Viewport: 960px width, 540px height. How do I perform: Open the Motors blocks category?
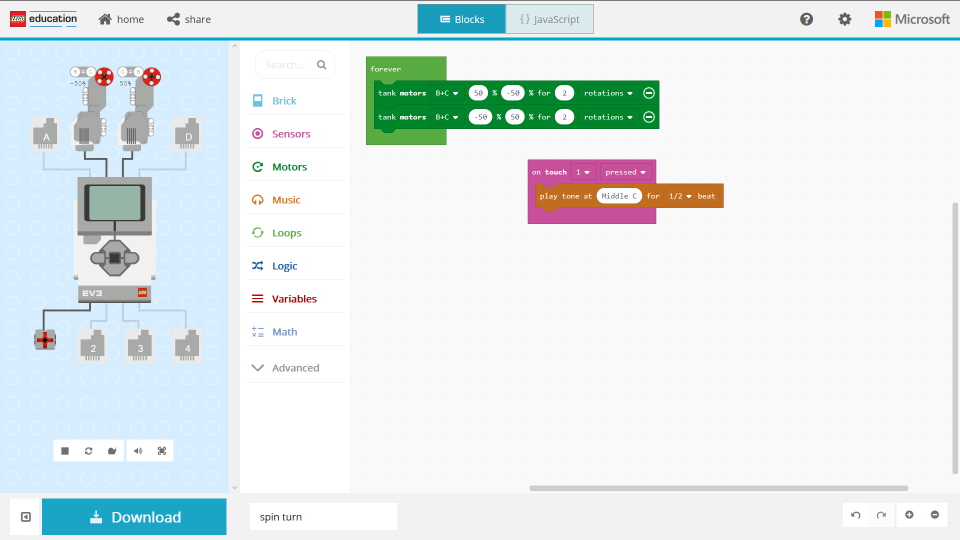click(295, 167)
